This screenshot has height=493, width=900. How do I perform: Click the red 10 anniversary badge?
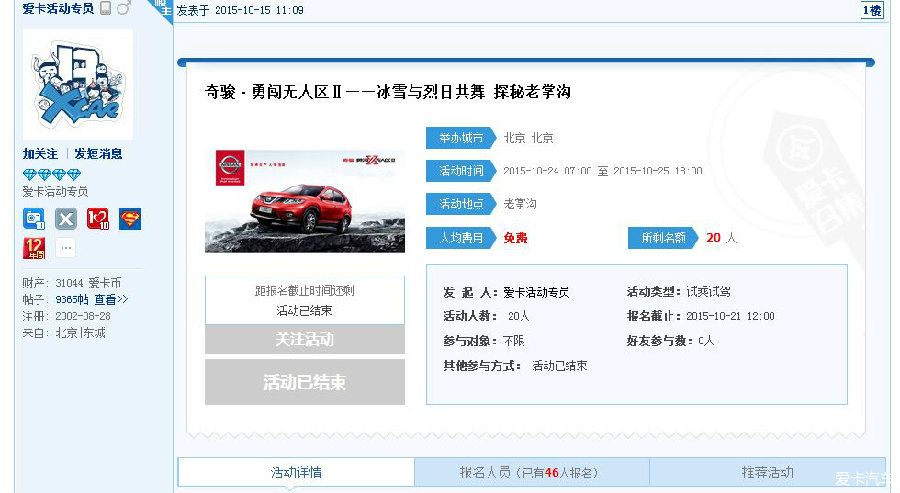(98, 219)
